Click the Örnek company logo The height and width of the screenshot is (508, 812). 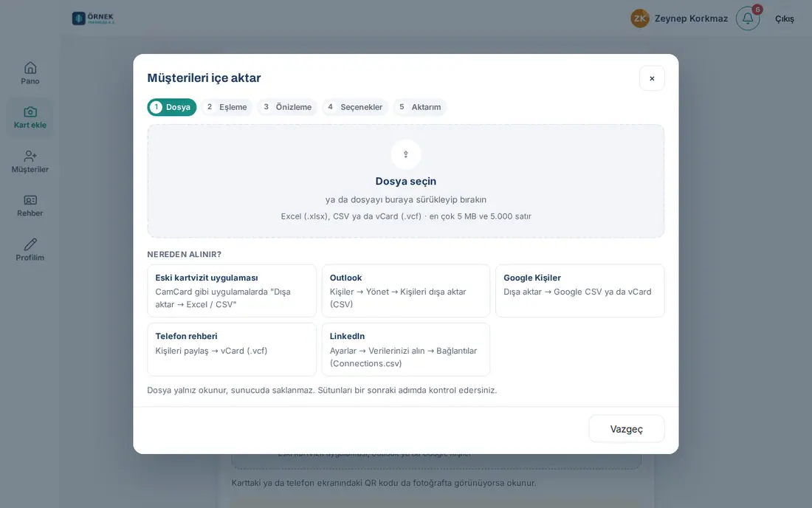pos(93,18)
